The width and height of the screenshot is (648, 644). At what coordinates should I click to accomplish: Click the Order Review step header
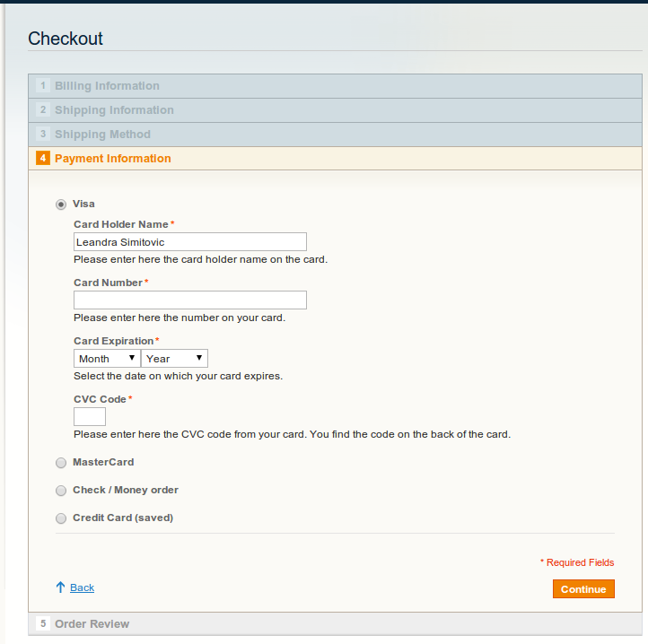335,623
